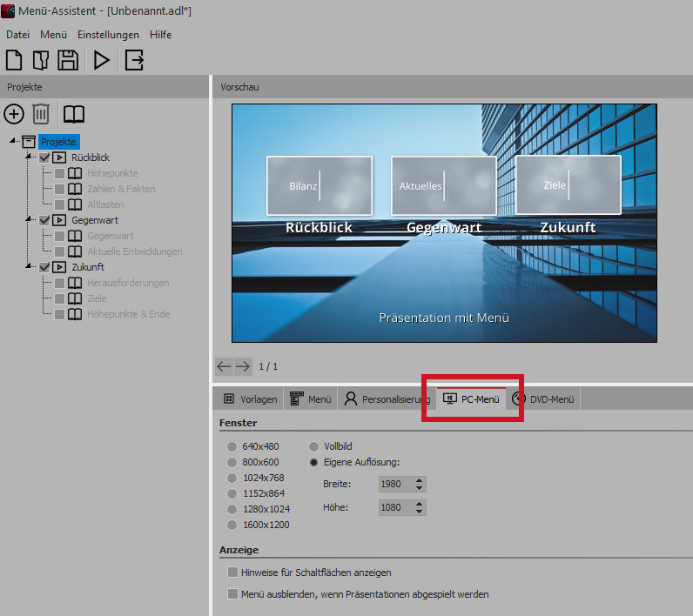This screenshot has width=693, height=616.
Task: Collapse the Zukunft tree node
Action: click(x=28, y=267)
